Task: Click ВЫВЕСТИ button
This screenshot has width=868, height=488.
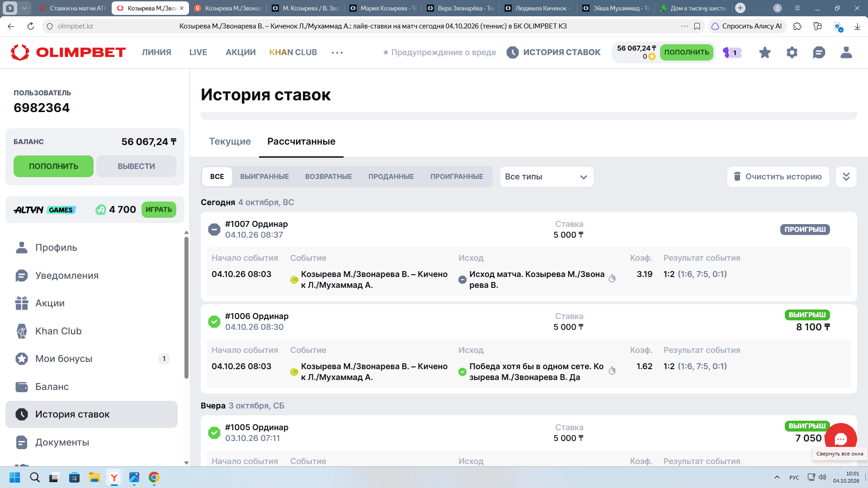Action: pos(136,166)
